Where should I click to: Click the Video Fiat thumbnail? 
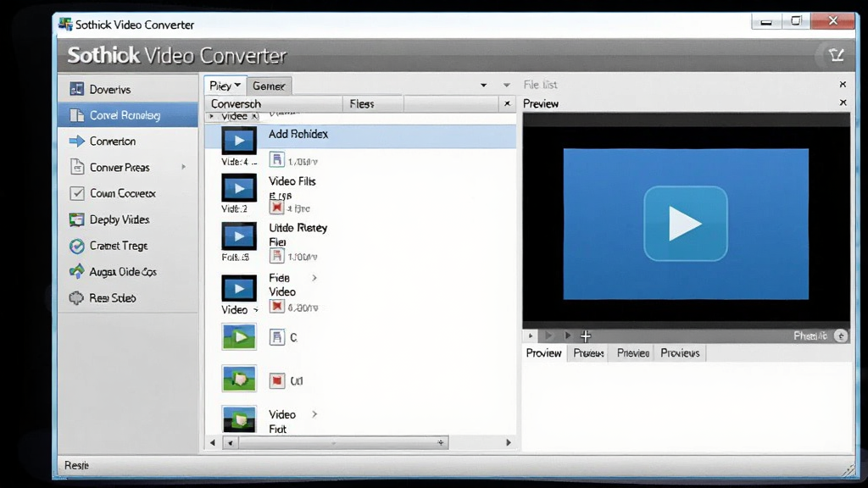click(x=239, y=419)
